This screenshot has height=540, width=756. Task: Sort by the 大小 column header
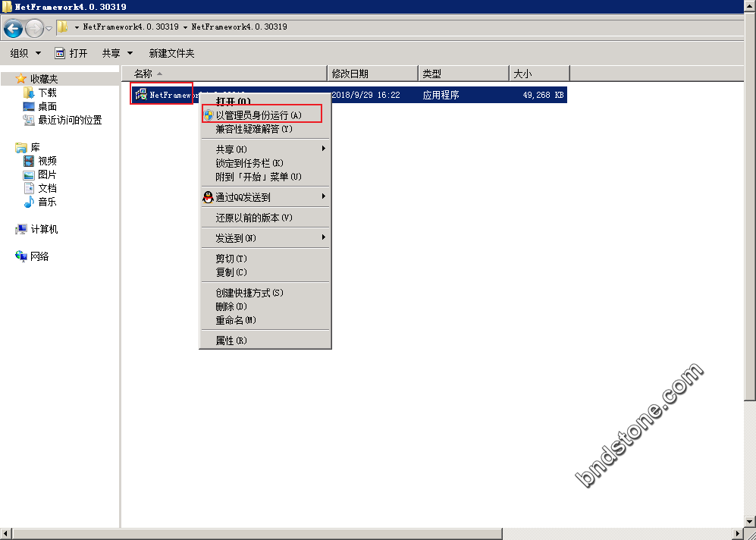[x=540, y=74]
